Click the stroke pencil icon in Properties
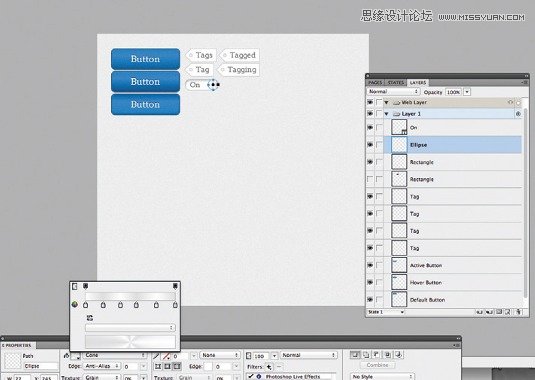Screen dimensions: 535x380 (156, 356)
